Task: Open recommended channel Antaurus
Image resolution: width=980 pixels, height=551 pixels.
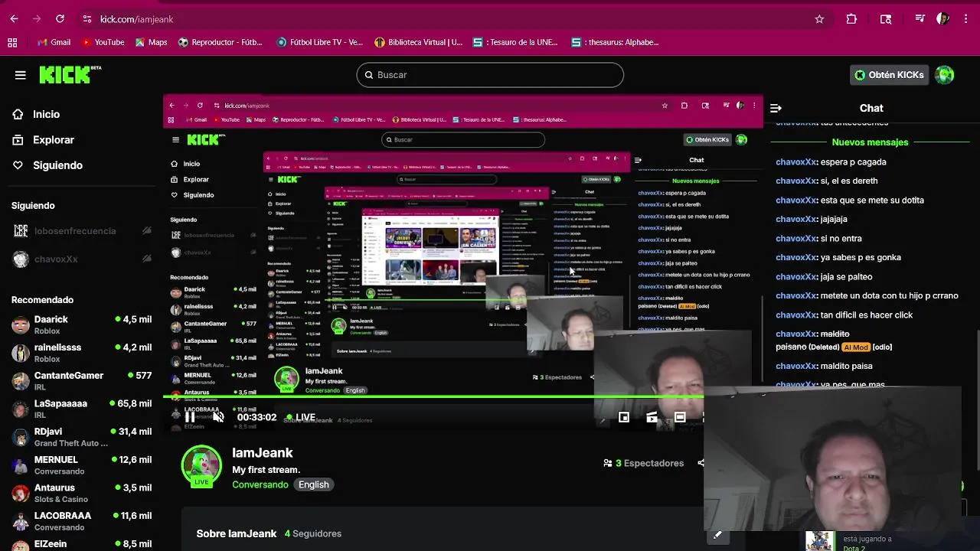Action: pyautogui.click(x=81, y=493)
